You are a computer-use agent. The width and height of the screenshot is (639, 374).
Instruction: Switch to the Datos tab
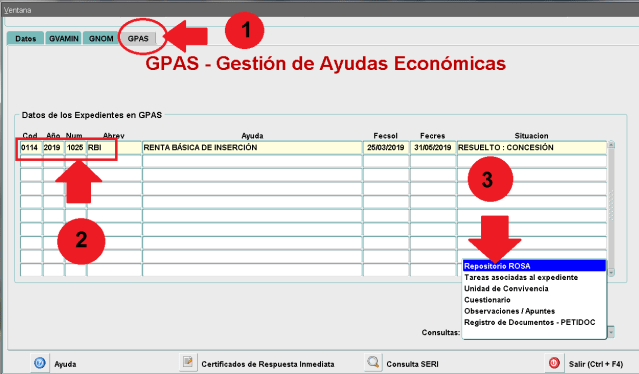25,38
